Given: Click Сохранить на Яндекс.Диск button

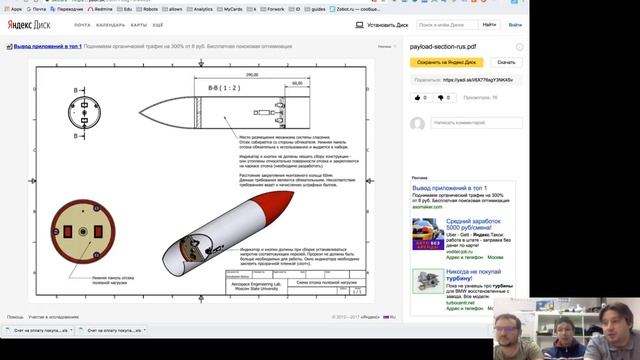Looking at the screenshot, I should pyautogui.click(x=447, y=62).
